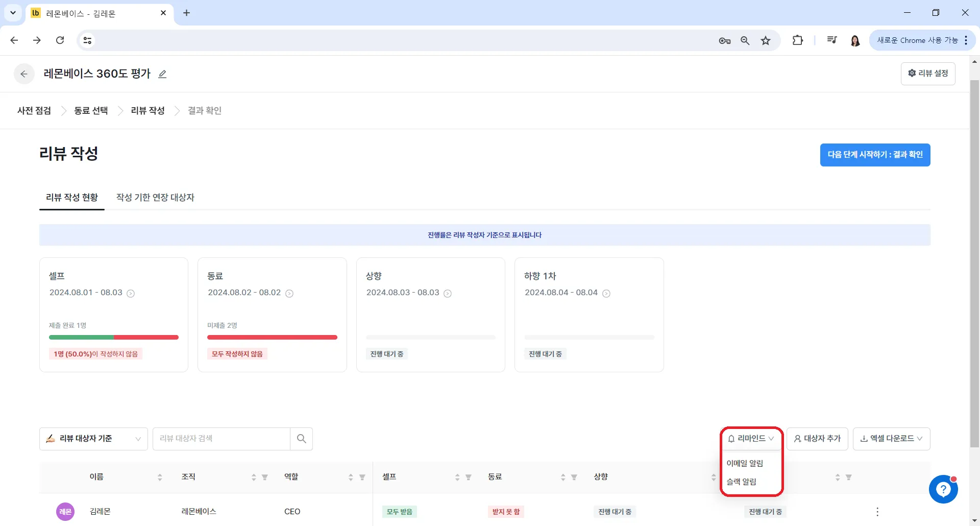
Task: Click the clock icon on the 상향 card
Action: click(448, 293)
